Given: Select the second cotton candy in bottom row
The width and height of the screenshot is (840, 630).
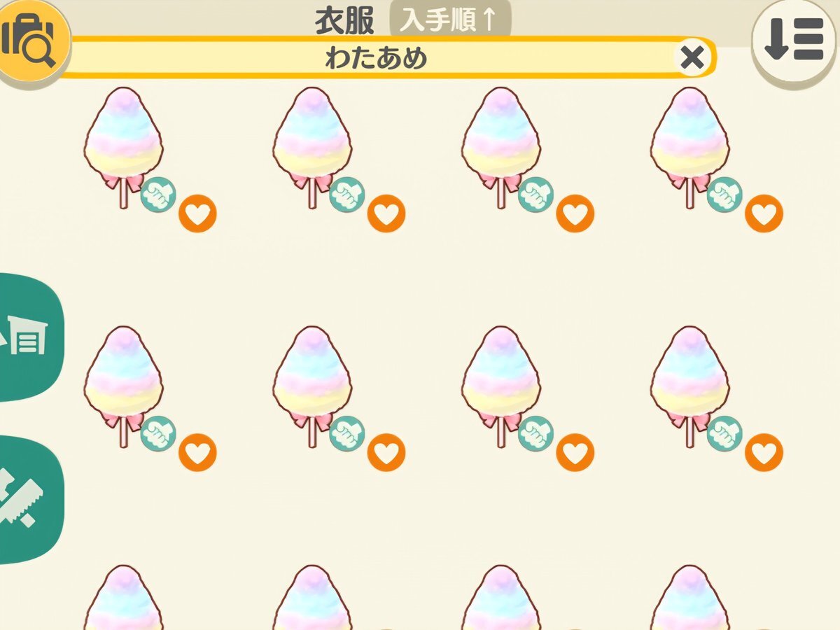Looking at the screenshot, I should (312, 597).
